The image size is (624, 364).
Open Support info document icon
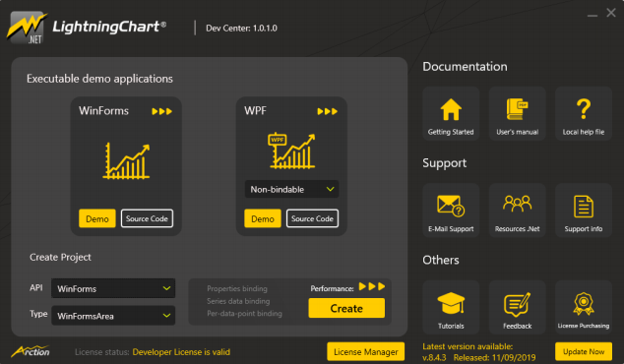pyautogui.click(x=584, y=206)
